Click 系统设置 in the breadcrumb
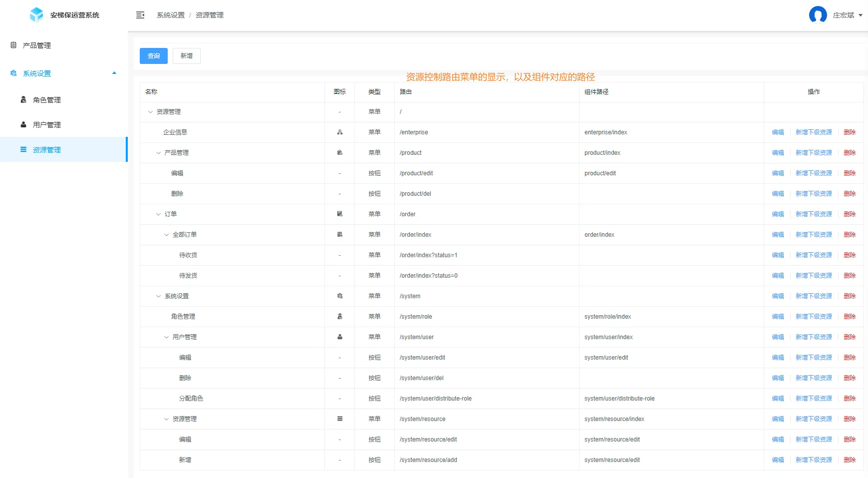868x478 pixels. pyautogui.click(x=171, y=15)
